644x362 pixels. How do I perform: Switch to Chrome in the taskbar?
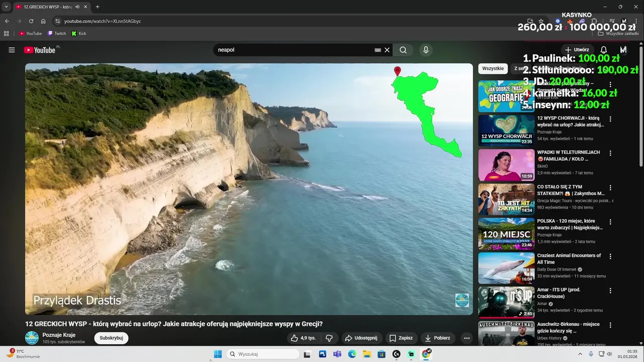coord(426,354)
